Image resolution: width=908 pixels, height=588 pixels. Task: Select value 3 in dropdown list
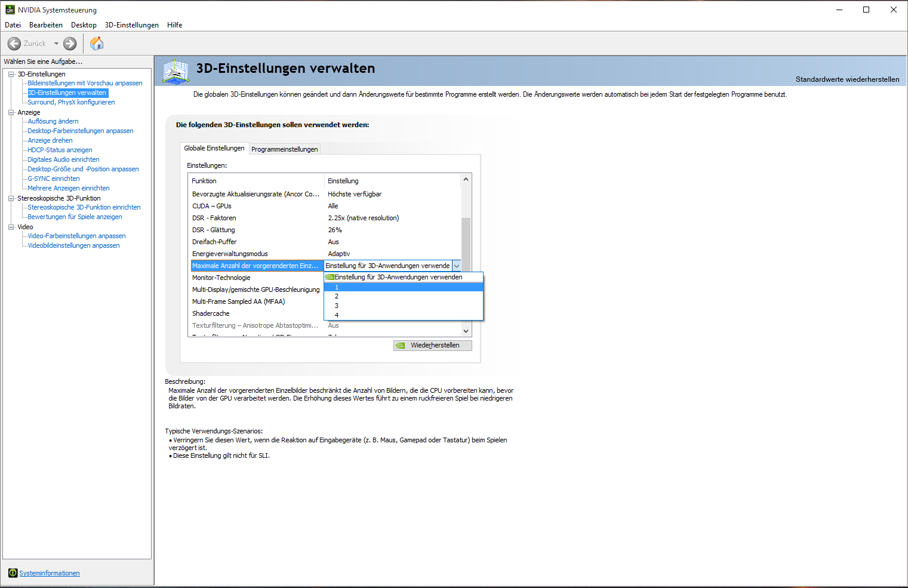pos(404,306)
